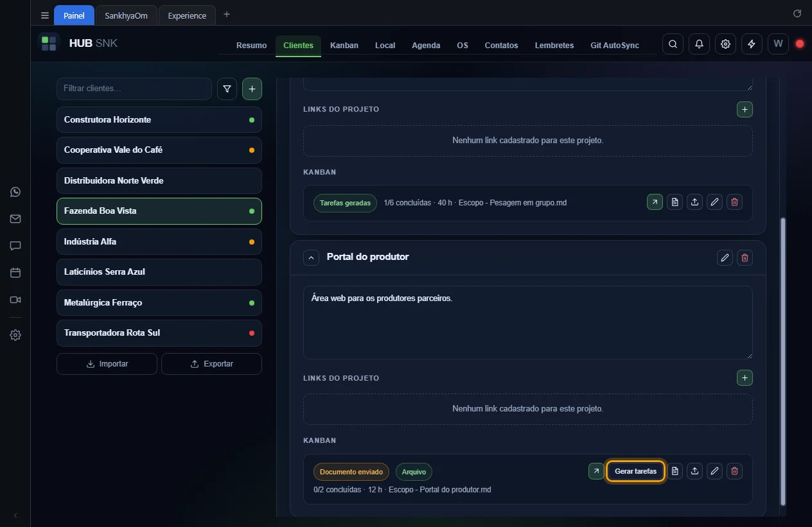Add new client with plus button
The width and height of the screenshot is (812, 527).
252,89
